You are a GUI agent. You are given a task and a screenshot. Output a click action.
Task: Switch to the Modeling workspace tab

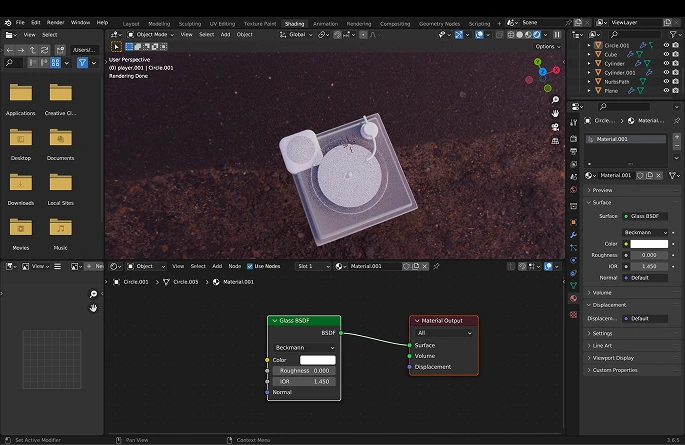click(x=159, y=24)
